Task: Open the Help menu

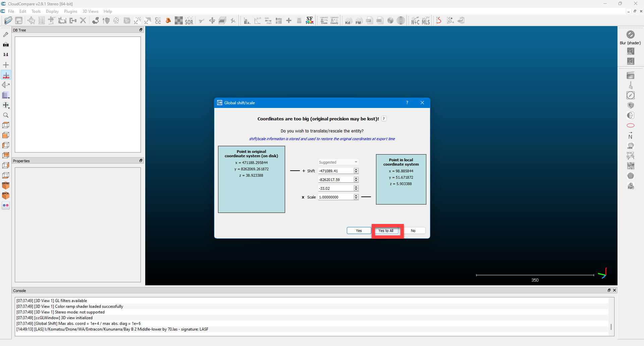Action: [108, 11]
